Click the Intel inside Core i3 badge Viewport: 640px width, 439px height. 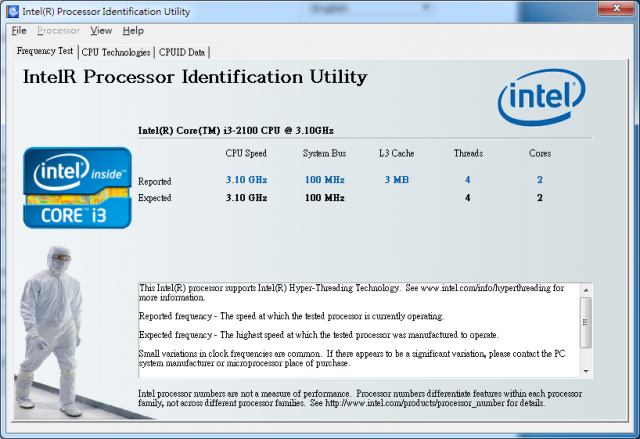(x=78, y=188)
